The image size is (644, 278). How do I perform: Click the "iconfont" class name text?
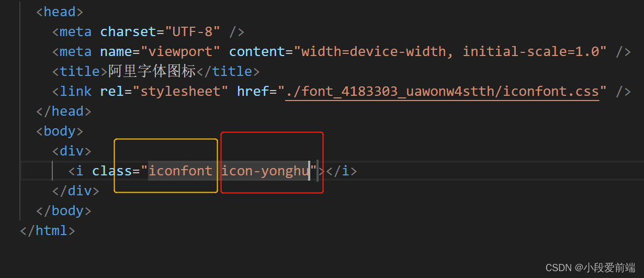[x=180, y=171]
